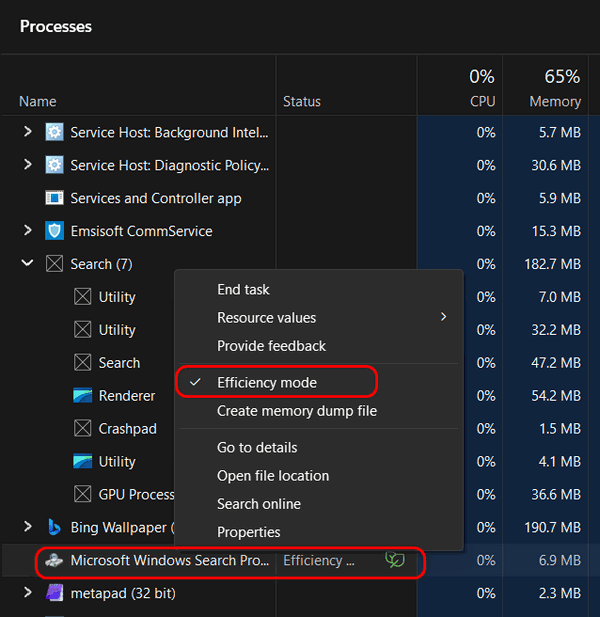Click the 'Efficiency ...' status text
Screen dimensions: 600x617
(319, 560)
